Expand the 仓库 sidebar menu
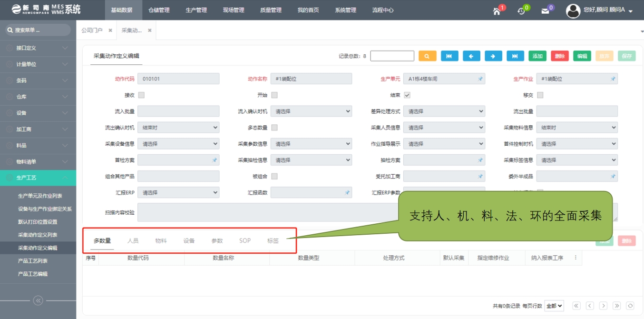The width and height of the screenshot is (644, 319). [x=38, y=97]
